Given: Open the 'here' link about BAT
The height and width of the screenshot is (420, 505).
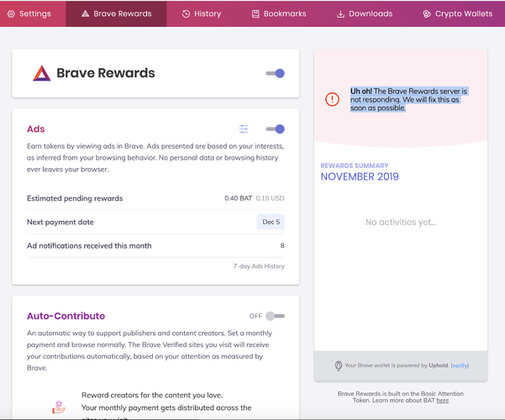Looking at the screenshot, I should [x=443, y=401].
